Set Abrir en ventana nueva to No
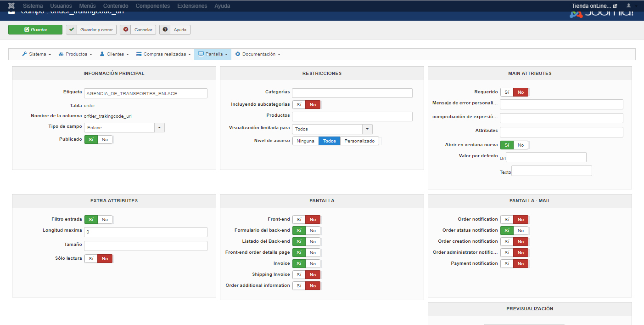644x325 pixels. [521, 145]
